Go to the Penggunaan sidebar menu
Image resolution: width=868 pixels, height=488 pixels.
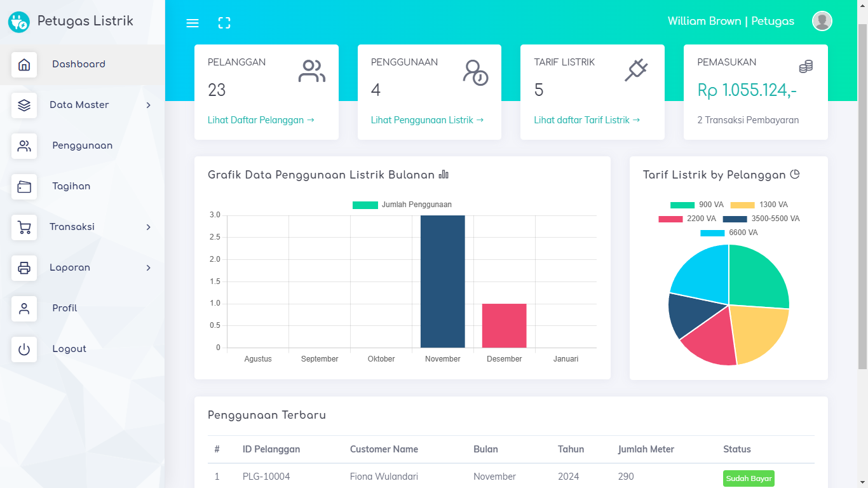pyautogui.click(x=82, y=146)
